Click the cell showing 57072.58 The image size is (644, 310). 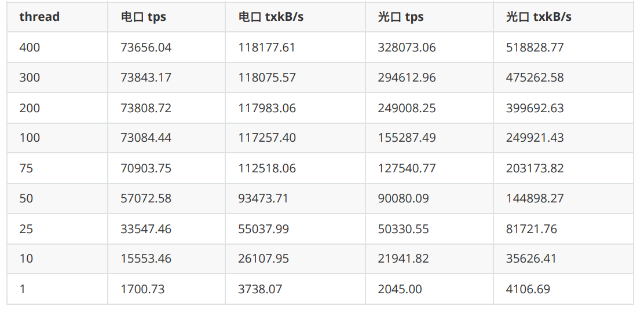146,198
